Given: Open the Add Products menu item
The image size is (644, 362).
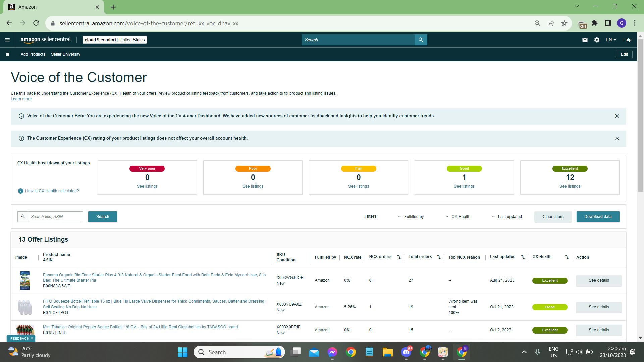Looking at the screenshot, I should pyautogui.click(x=33, y=54).
